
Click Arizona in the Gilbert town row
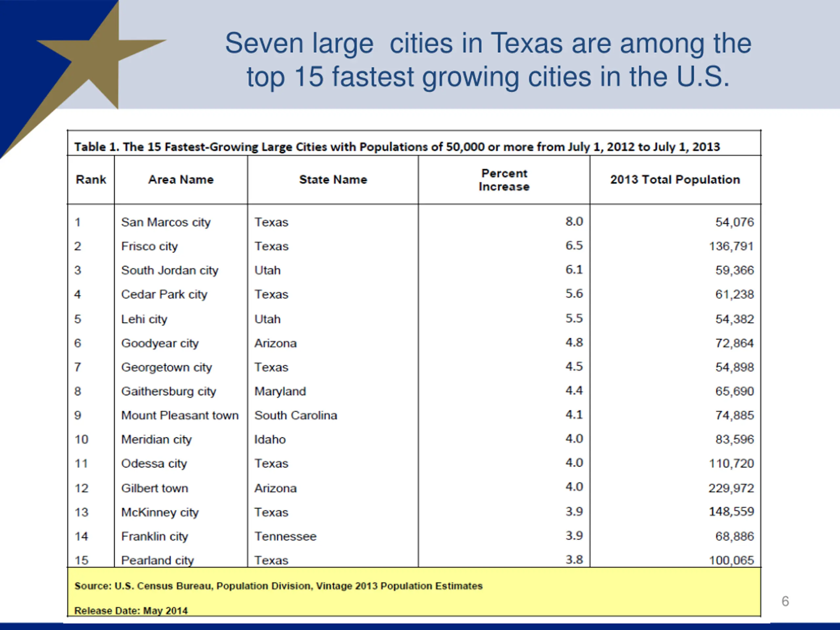coord(275,488)
